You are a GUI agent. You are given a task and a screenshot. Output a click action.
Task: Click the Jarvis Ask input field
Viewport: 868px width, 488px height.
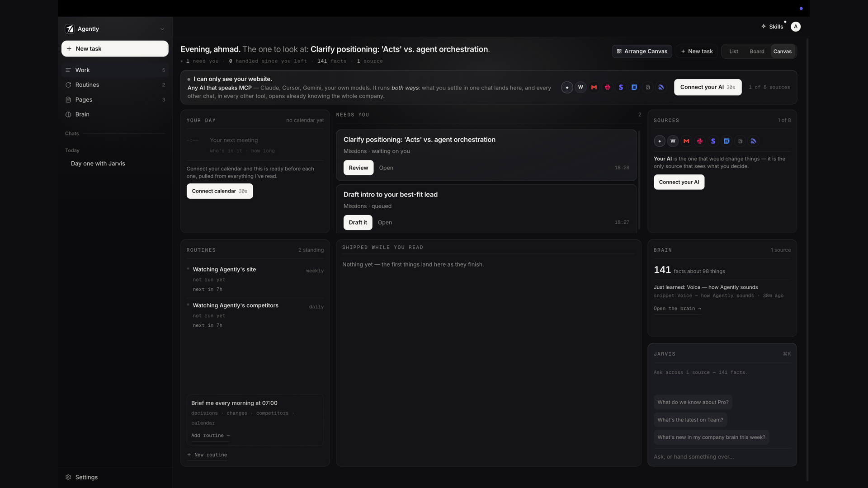tap(722, 457)
